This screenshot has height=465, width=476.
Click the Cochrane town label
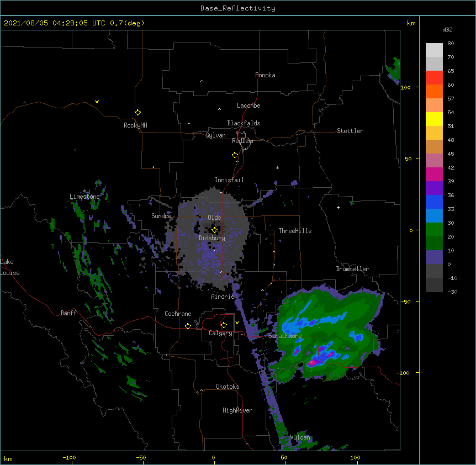click(x=178, y=314)
